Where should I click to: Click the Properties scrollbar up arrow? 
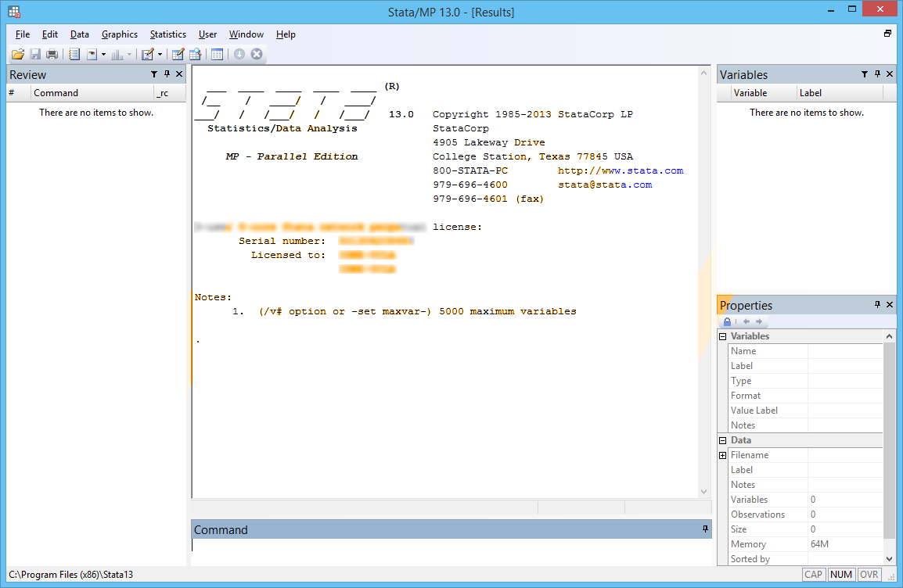(x=889, y=336)
